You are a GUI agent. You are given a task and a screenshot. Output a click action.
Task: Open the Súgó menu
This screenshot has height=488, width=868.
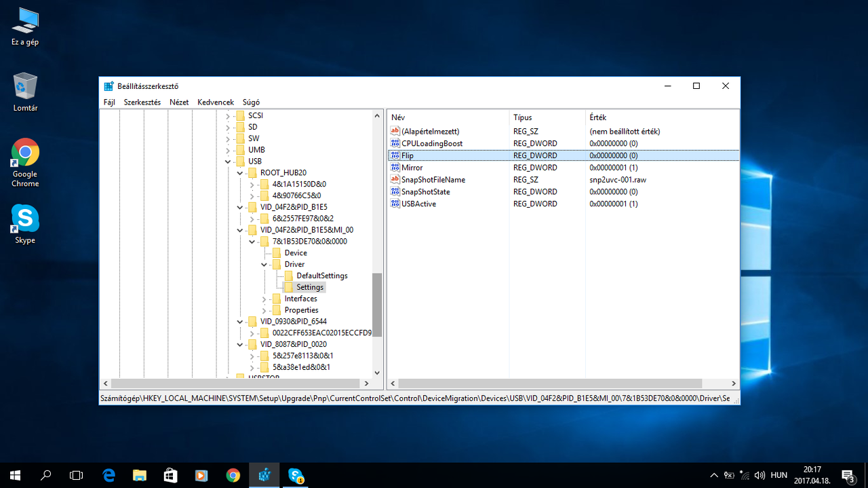[251, 102]
